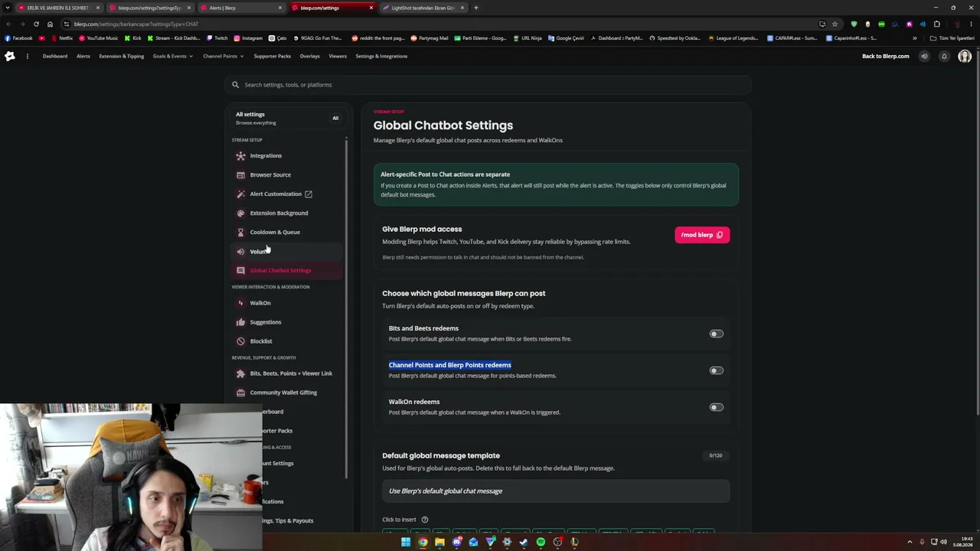Bookmark this page with the star icon
The width and height of the screenshot is (980, 551).
[835, 24]
